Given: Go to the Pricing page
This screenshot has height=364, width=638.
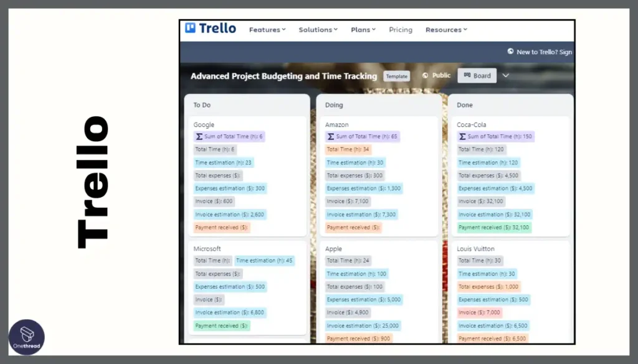Looking at the screenshot, I should (401, 30).
